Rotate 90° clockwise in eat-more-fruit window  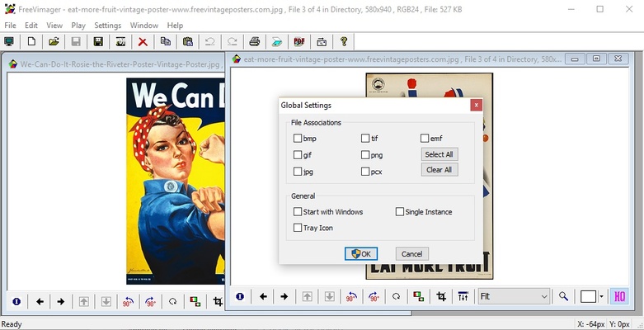tap(374, 296)
